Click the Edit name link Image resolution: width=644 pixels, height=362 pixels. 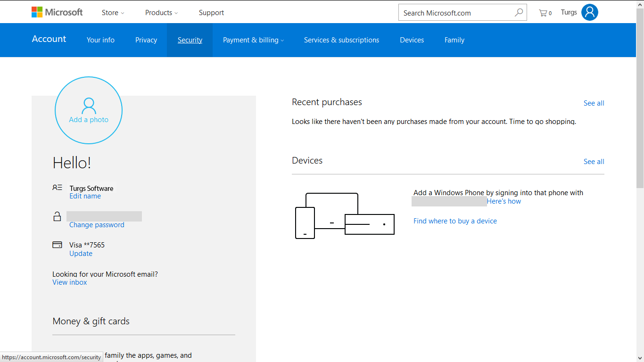tap(85, 196)
